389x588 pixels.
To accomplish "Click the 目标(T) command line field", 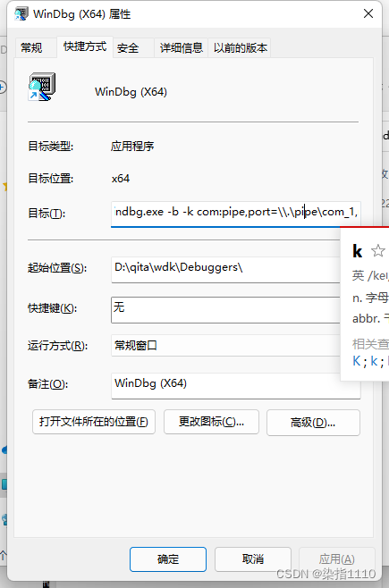I will click(x=235, y=214).
